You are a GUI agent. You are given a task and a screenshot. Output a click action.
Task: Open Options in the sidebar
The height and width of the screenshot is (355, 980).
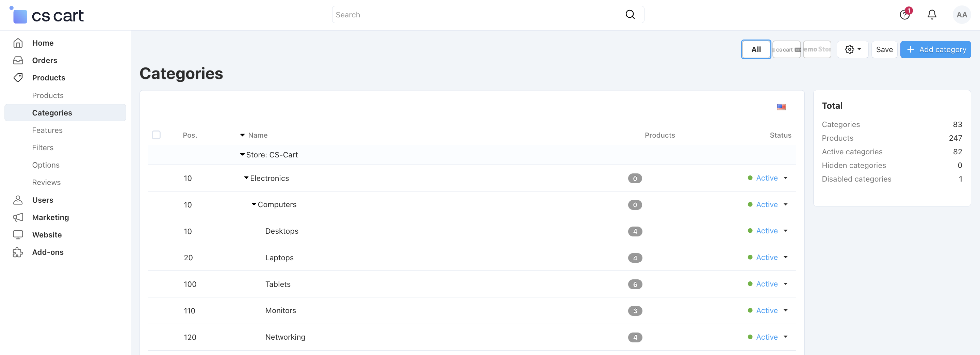pyautogui.click(x=46, y=165)
